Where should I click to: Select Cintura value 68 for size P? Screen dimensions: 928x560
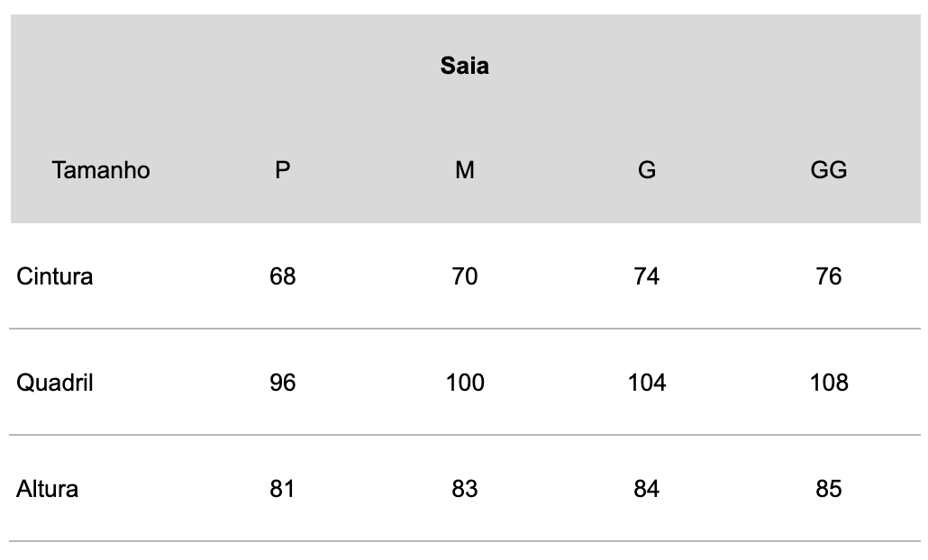coord(282,276)
